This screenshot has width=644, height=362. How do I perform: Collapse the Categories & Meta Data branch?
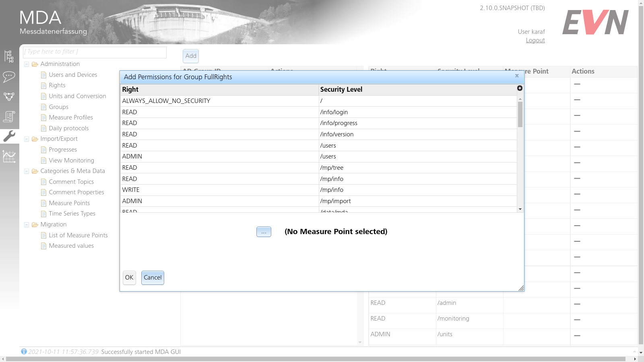(x=27, y=171)
